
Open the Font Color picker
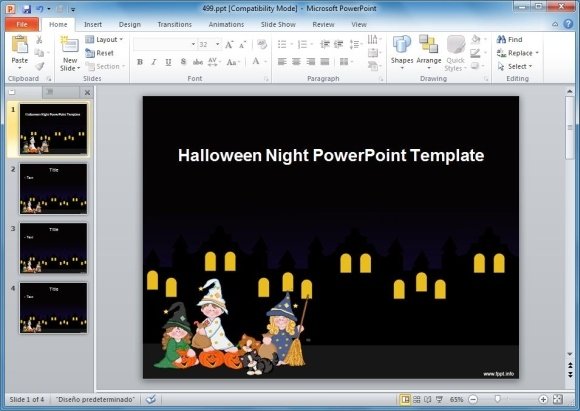259,61
